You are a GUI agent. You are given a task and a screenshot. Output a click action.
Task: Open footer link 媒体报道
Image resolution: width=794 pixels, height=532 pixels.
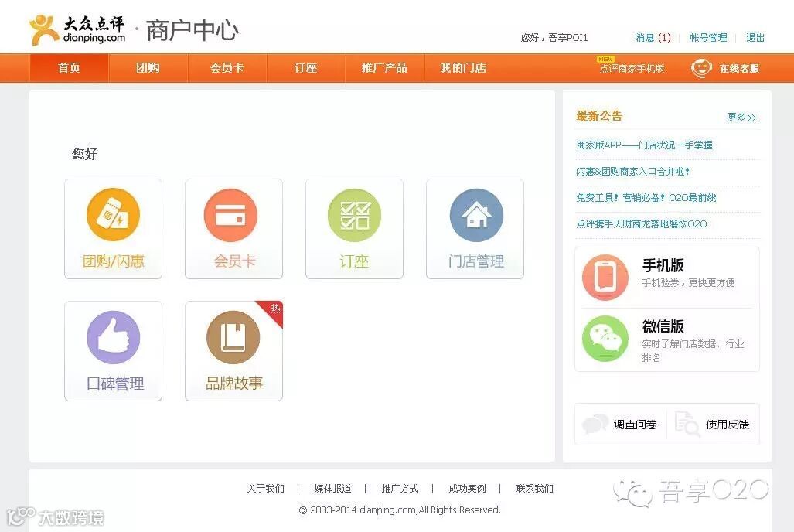coord(332,489)
